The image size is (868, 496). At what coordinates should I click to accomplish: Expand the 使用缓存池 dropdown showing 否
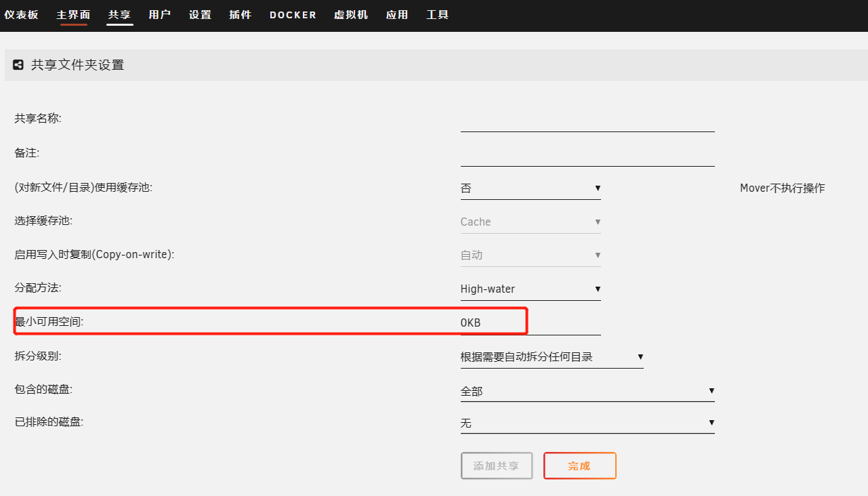pos(530,188)
